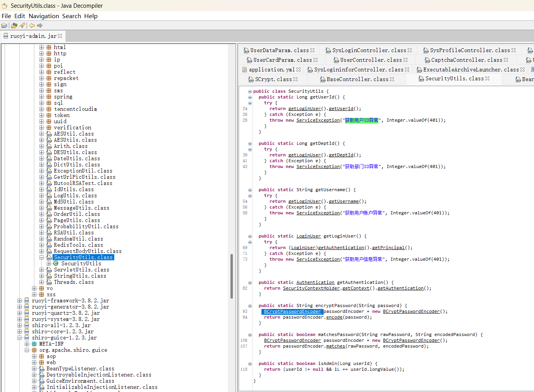Close the application.yml tab

pos(298,70)
